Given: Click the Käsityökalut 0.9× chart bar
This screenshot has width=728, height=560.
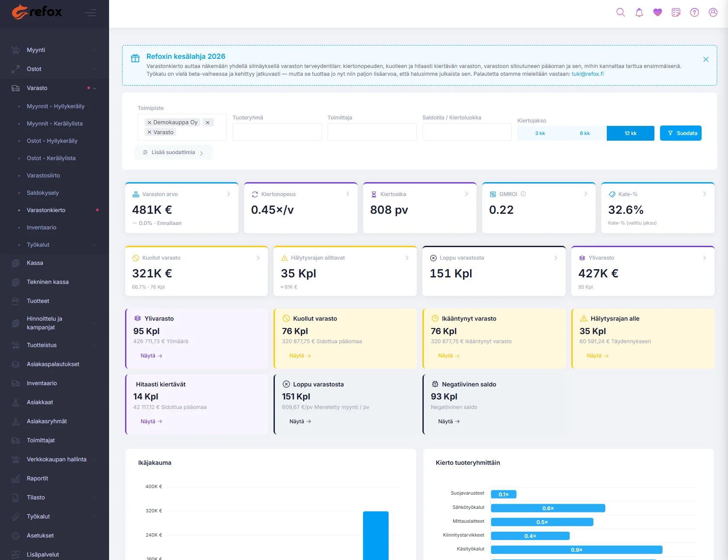Looking at the screenshot, I should tap(577, 550).
